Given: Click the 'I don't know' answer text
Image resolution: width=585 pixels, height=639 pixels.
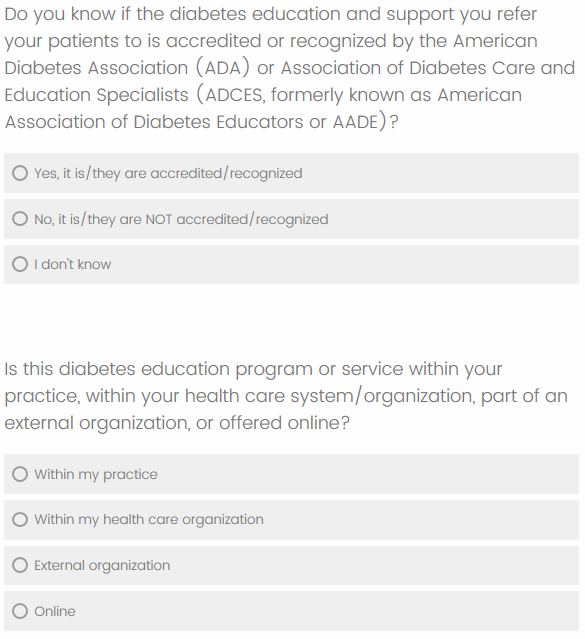Looking at the screenshot, I should [x=73, y=264].
